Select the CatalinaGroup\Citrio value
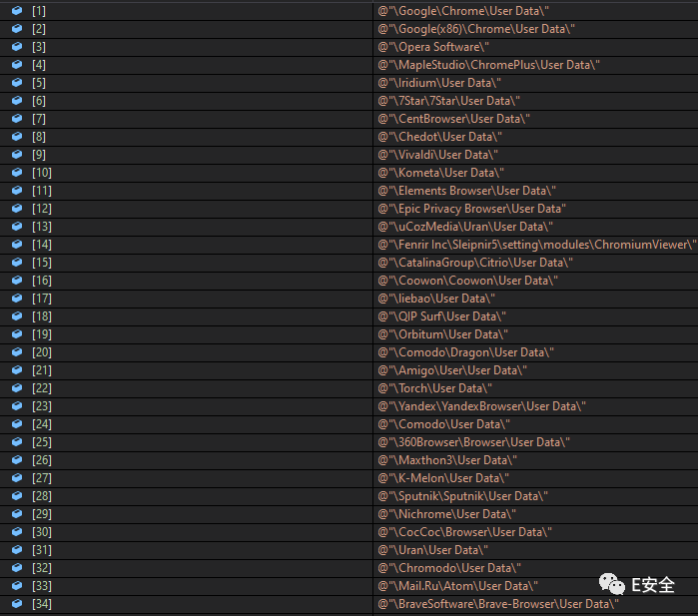Image resolution: width=698 pixels, height=616 pixels. coord(475,263)
